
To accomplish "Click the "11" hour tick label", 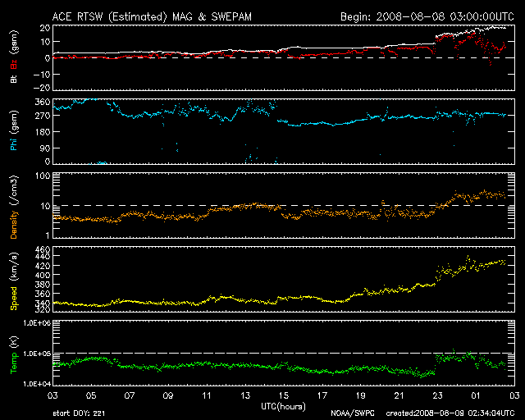I will 207,396.
